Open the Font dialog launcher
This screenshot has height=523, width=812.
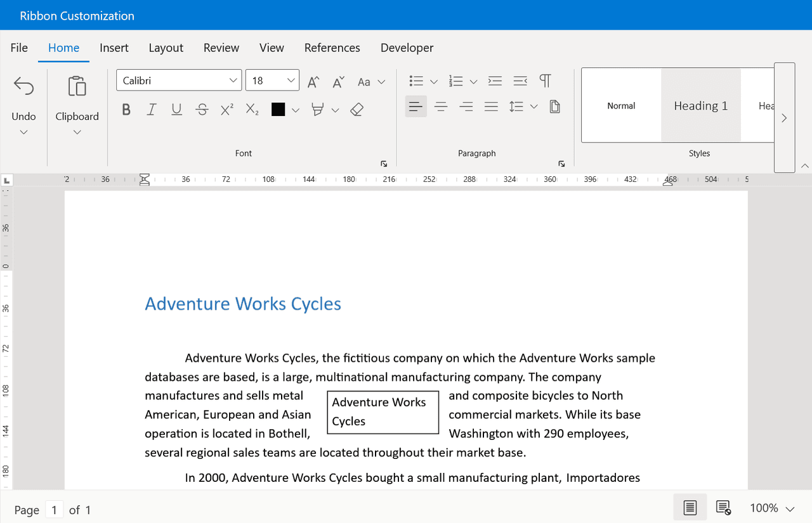click(384, 164)
